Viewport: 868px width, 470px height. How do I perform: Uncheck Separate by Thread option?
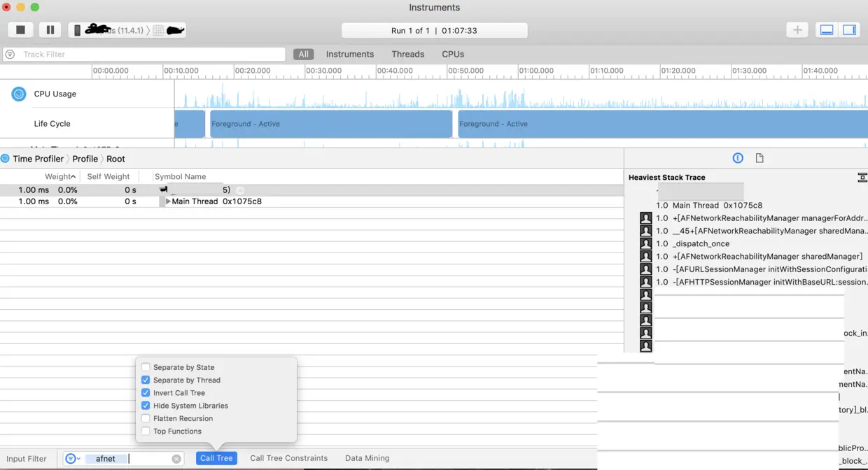[x=146, y=380]
